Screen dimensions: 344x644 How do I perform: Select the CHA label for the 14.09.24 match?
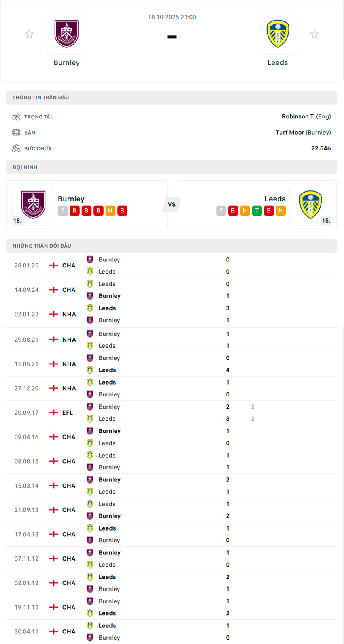pyautogui.click(x=69, y=290)
